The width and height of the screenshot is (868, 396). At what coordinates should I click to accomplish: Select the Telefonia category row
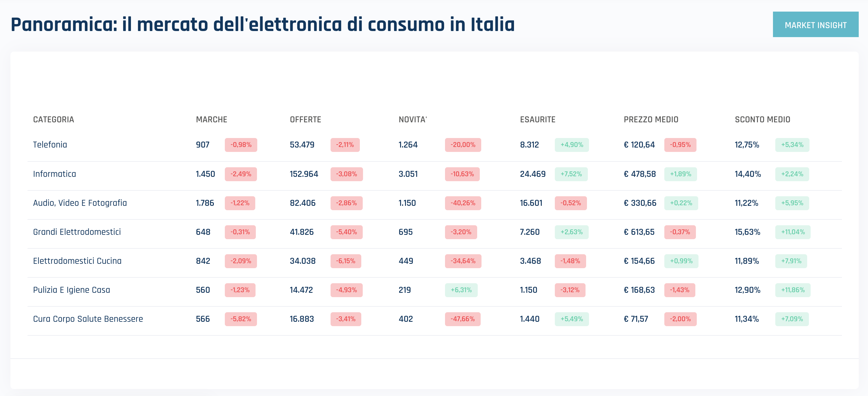point(50,145)
